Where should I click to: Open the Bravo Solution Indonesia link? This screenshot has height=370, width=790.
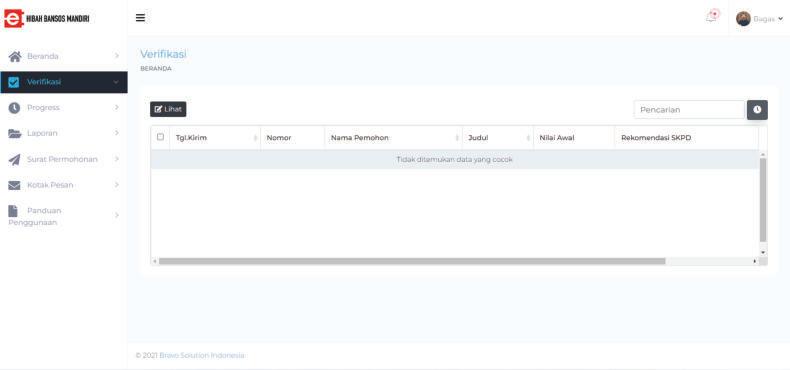(202, 355)
